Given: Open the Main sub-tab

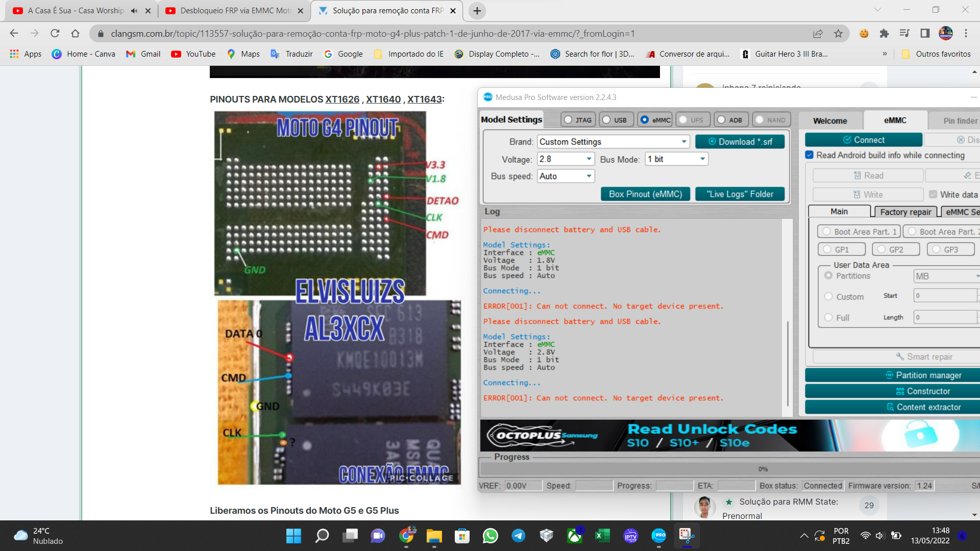Looking at the screenshot, I should (839, 211).
